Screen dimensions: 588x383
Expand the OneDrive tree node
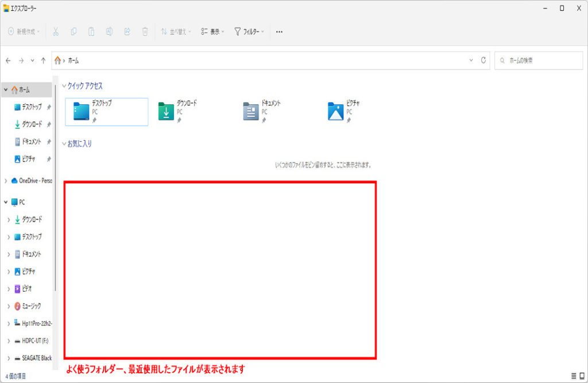click(x=6, y=180)
